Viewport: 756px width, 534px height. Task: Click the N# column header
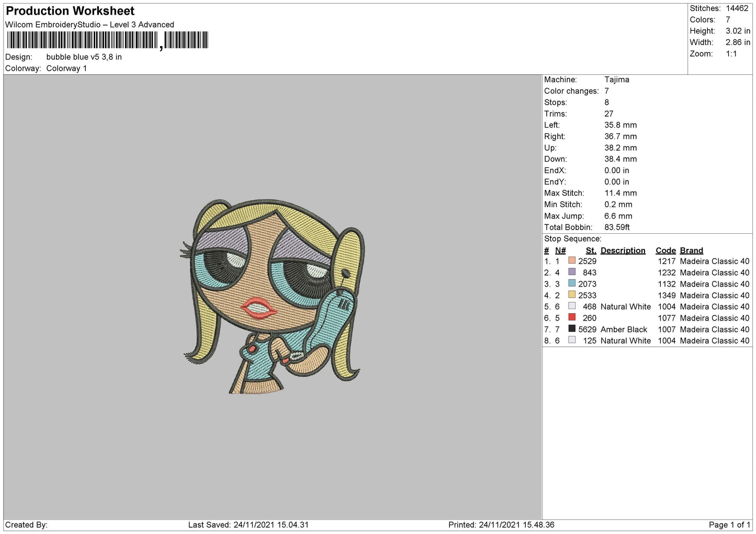click(x=560, y=251)
